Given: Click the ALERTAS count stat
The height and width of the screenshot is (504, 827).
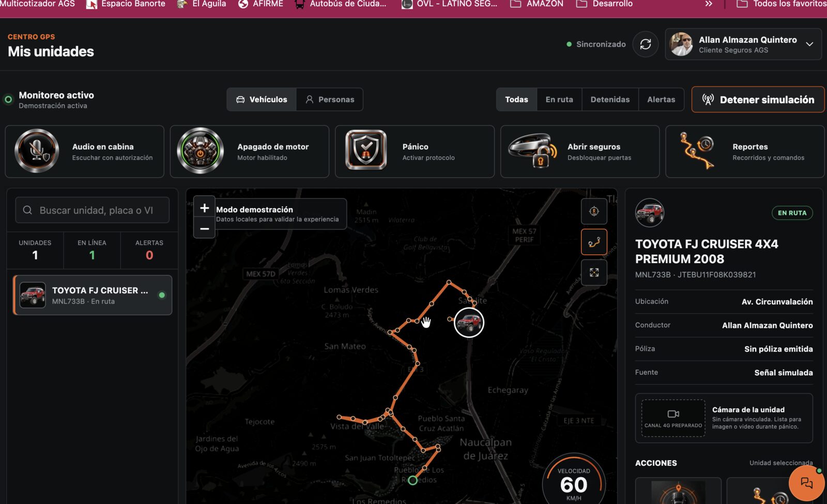Looking at the screenshot, I should [x=149, y=250].
